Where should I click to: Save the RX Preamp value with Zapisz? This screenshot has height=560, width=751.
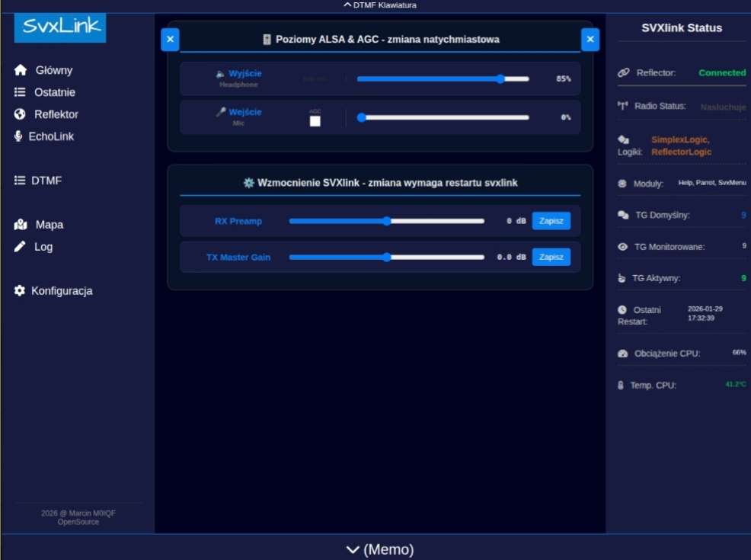point(551,221)
